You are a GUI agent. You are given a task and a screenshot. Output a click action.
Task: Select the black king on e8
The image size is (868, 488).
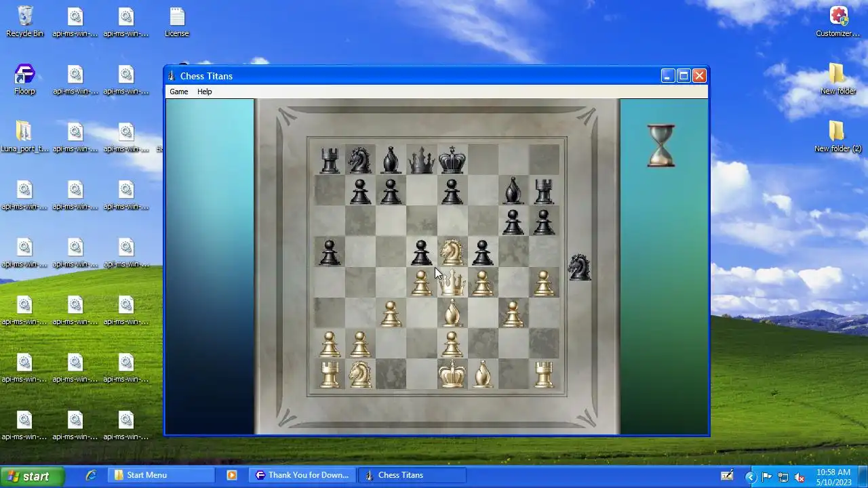coord(452,161)
